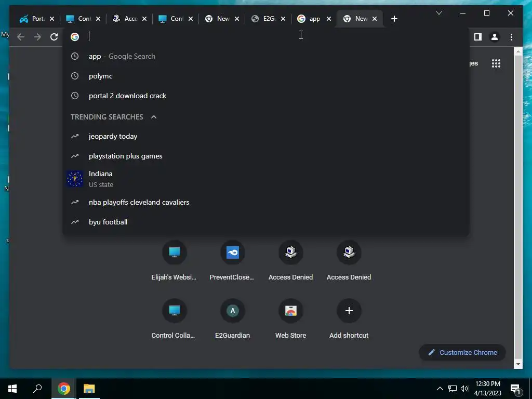Viewport: 532px width, 399px height.
Task: Open the network tray icon
Action: click(x=453, y=389)
